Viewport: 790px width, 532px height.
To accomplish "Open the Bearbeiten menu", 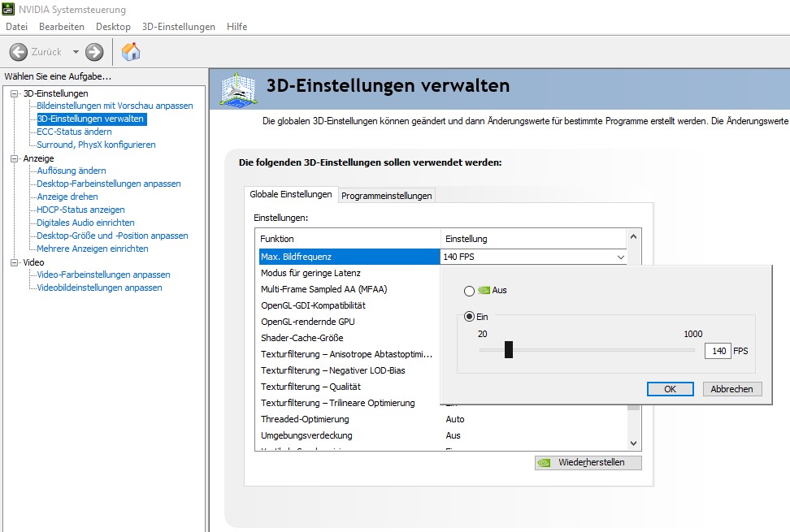I will tap(62, 27).
